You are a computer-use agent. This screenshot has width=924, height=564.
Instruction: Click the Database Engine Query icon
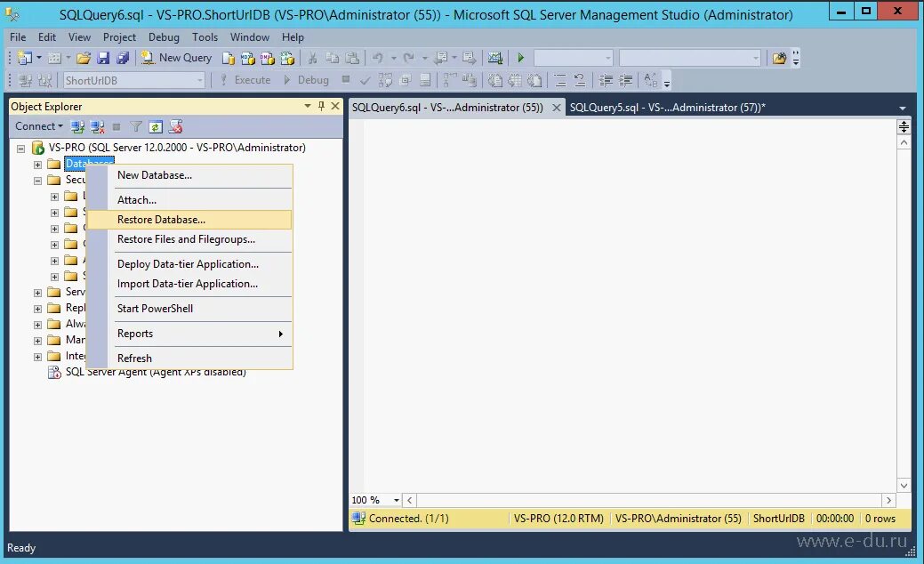[x=228, y=58]
